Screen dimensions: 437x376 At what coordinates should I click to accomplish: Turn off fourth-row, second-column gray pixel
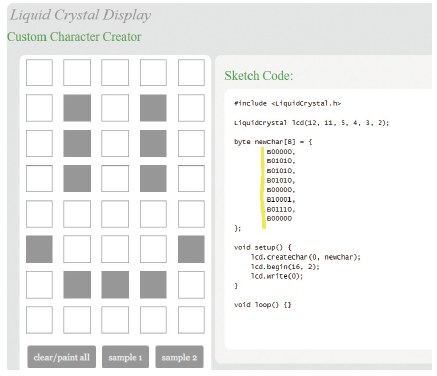[77, 178]
